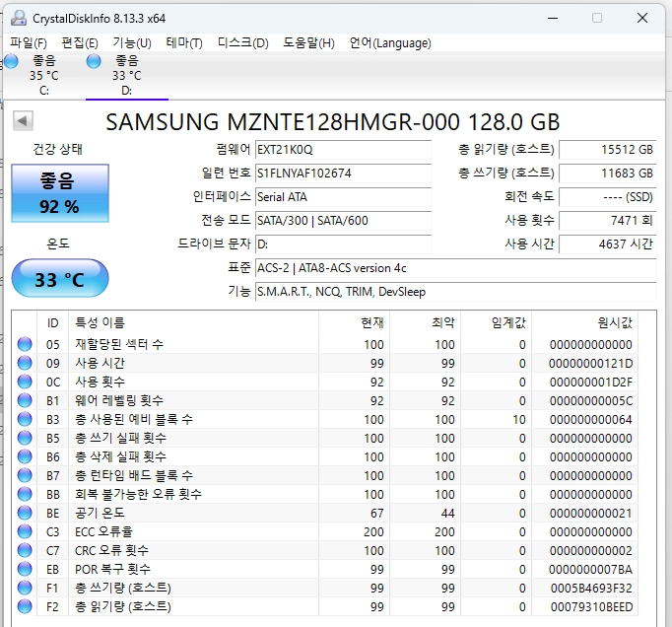
Task: Open the 도움말(H) menu
Action: click(x=308, y=43)
